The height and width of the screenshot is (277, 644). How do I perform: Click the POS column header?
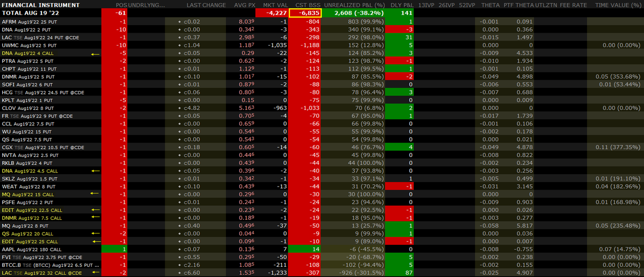pos(121,5)
